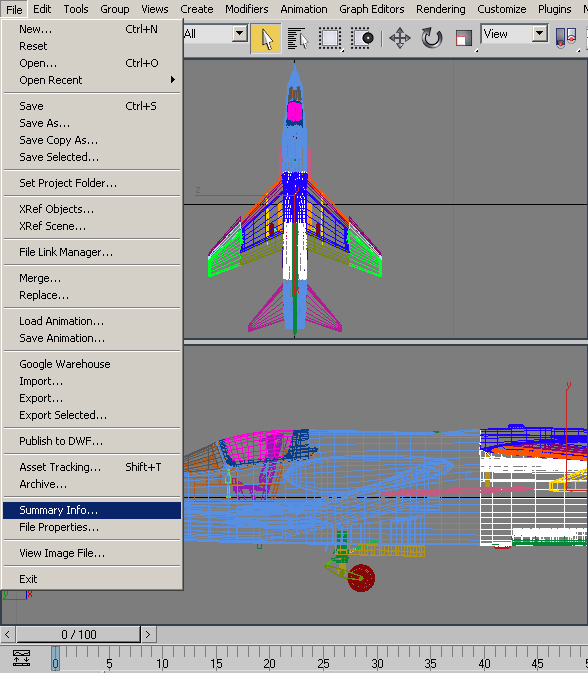Choose Save As... menu entry
This screenshot has height=673, width=588.
pyautogui.click(x=92, y=123)
